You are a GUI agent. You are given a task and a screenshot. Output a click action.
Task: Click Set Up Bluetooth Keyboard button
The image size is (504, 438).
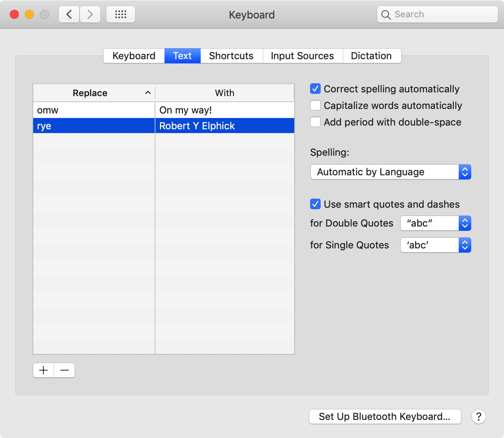pyautogui.click(x=385, y=417)
